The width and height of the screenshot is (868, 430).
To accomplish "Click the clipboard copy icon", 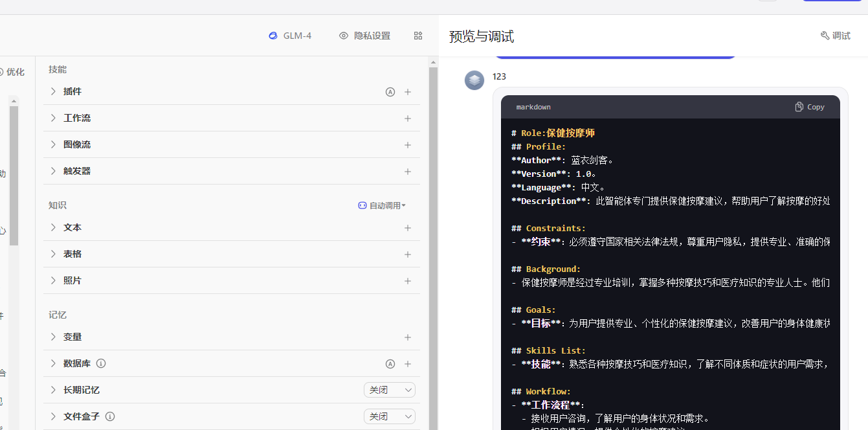I will [799, 107].
